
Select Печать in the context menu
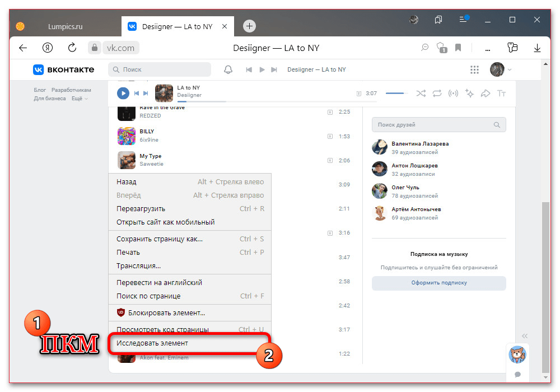[190, 253]
